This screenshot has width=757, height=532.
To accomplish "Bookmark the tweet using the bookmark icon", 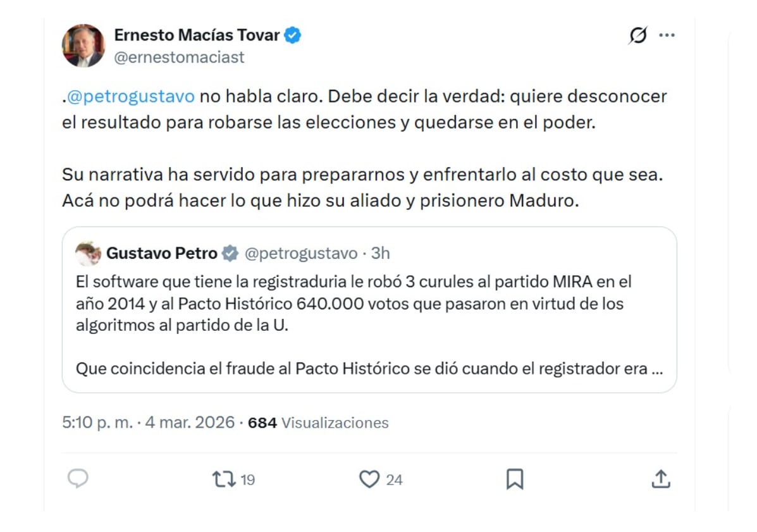I will click(515, 479).
